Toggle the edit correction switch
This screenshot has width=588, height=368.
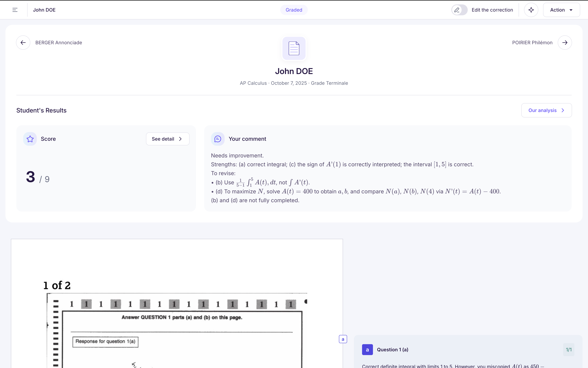pyautogui.click(x=460, y=10)
